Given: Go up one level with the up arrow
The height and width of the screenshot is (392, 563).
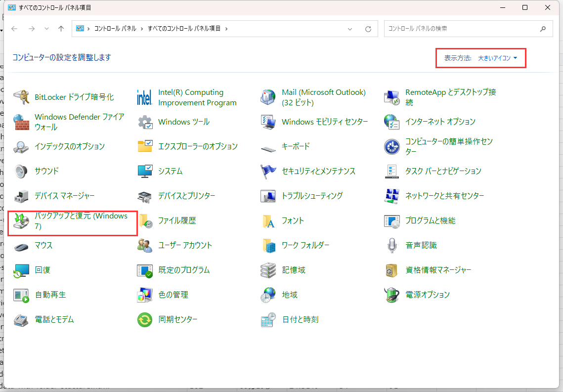Looking at the screenshot, I should 61,29.
